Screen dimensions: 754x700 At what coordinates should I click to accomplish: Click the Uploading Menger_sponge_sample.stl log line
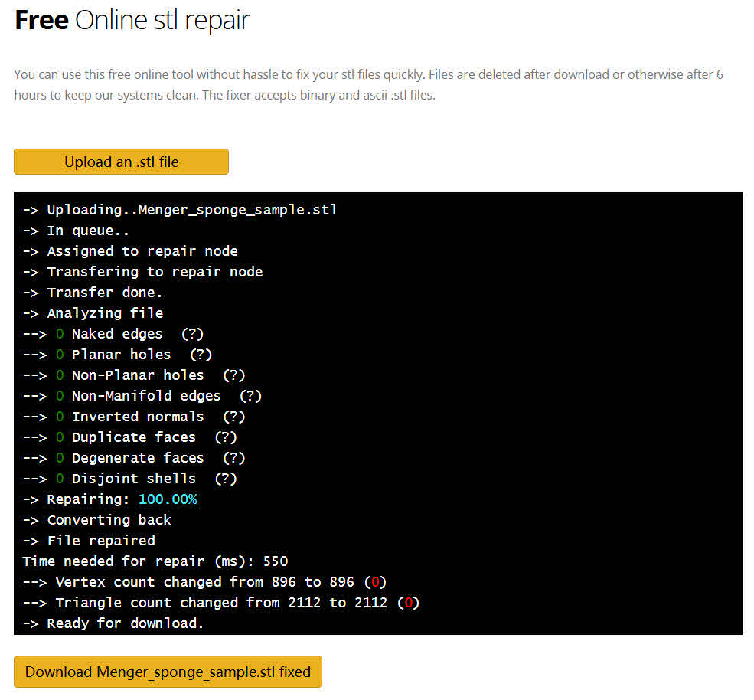click(x=180, y=210)
